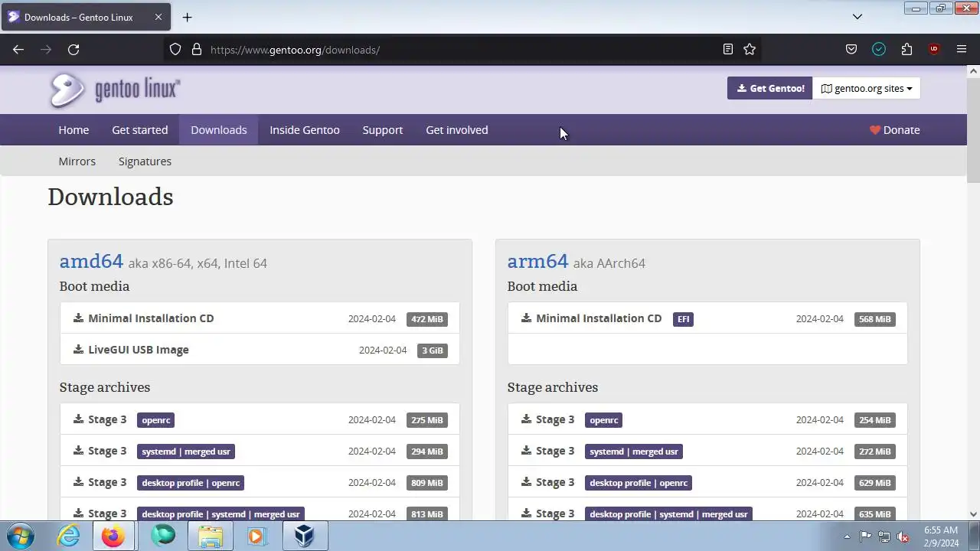The height and width of the screenshot is (551, 980).
Task: Click the amd64 architecture heading link
Action: tap(91, 261)
